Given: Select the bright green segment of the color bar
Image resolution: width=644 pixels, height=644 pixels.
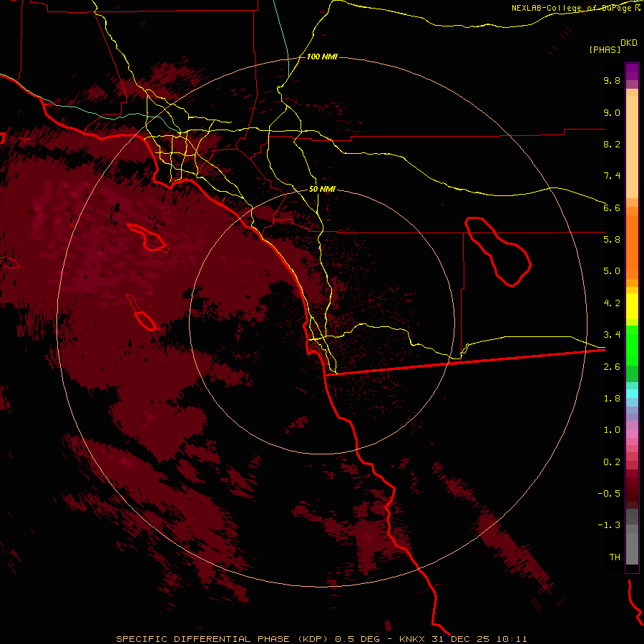Looking at the screenshot, I should pos(632,345).
